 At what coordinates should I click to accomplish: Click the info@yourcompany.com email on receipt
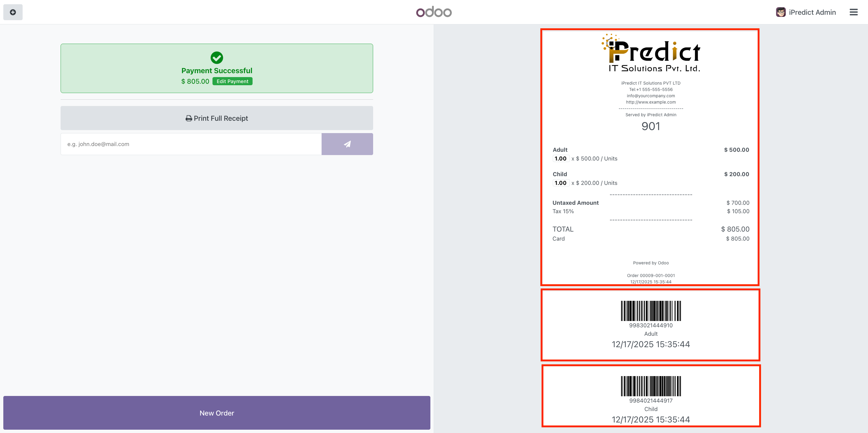pos(651,96)
